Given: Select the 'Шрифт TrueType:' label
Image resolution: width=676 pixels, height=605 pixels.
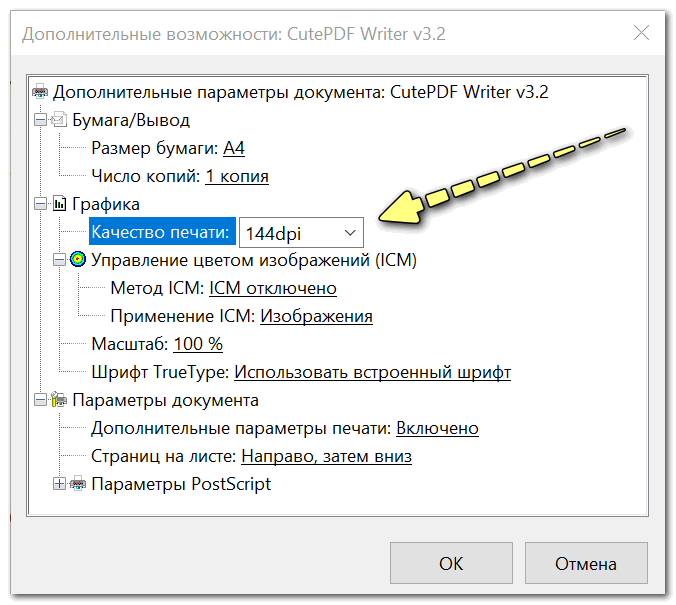Looking at the screenshot, I should [x=160, y=372].
